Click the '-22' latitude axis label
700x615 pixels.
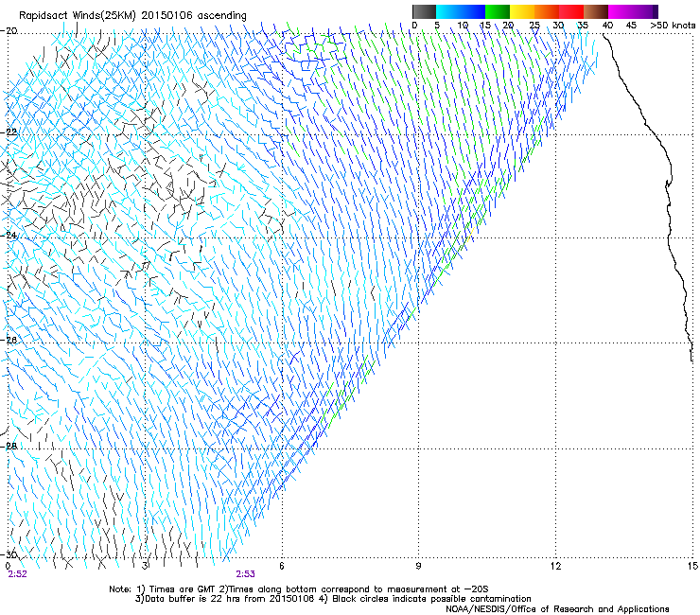(x=9, y=132)
